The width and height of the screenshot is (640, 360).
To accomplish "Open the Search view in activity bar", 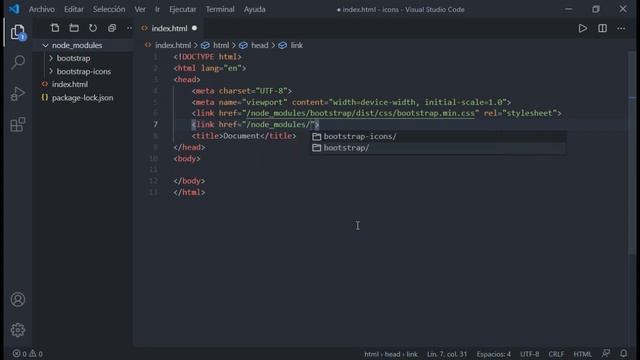I will pyautogui.click(x=18, y=62).
